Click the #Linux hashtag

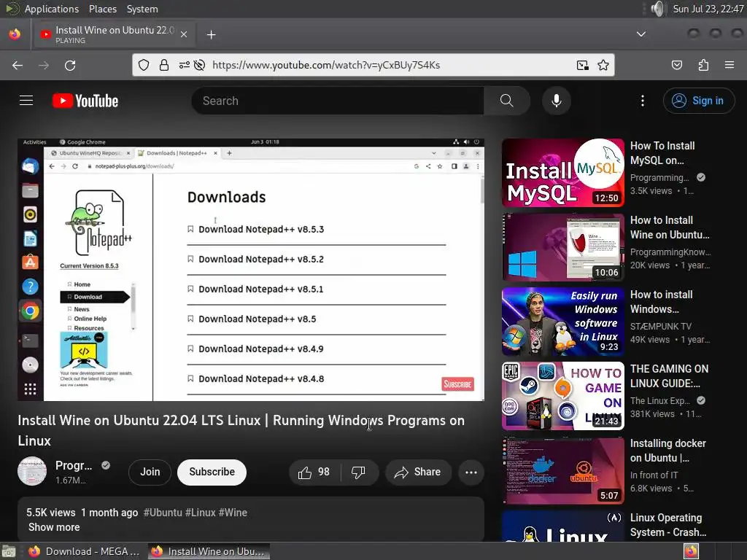[x=201, y=513]
